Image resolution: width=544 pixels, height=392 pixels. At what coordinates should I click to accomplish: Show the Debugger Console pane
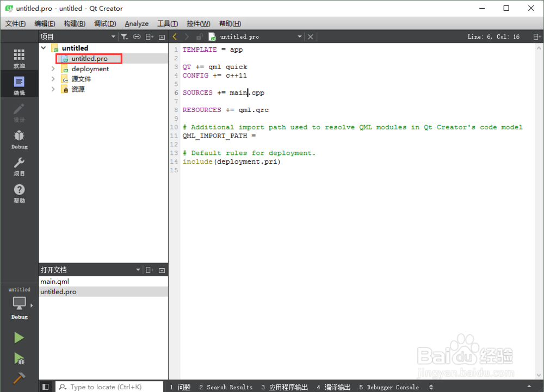389,387
